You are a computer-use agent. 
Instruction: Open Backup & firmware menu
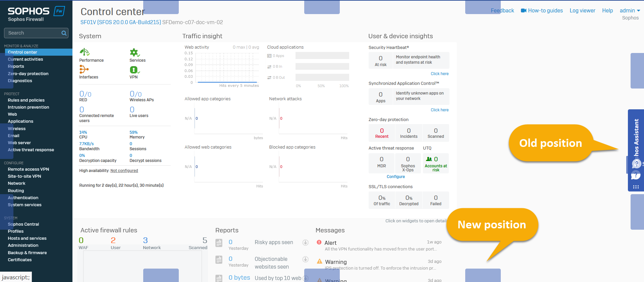pyautogui.click(x=27, y=253)
